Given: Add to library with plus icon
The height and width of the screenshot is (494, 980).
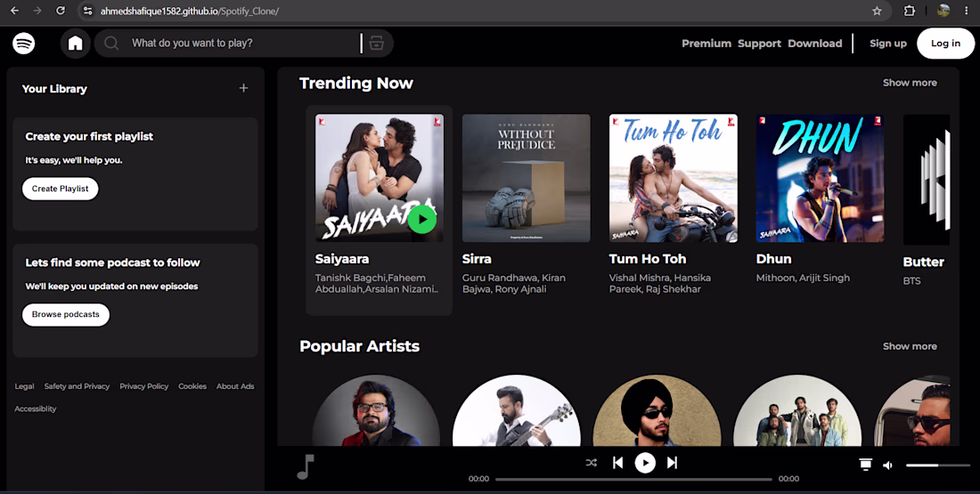Looking at the screenshot, I should 244,88.
